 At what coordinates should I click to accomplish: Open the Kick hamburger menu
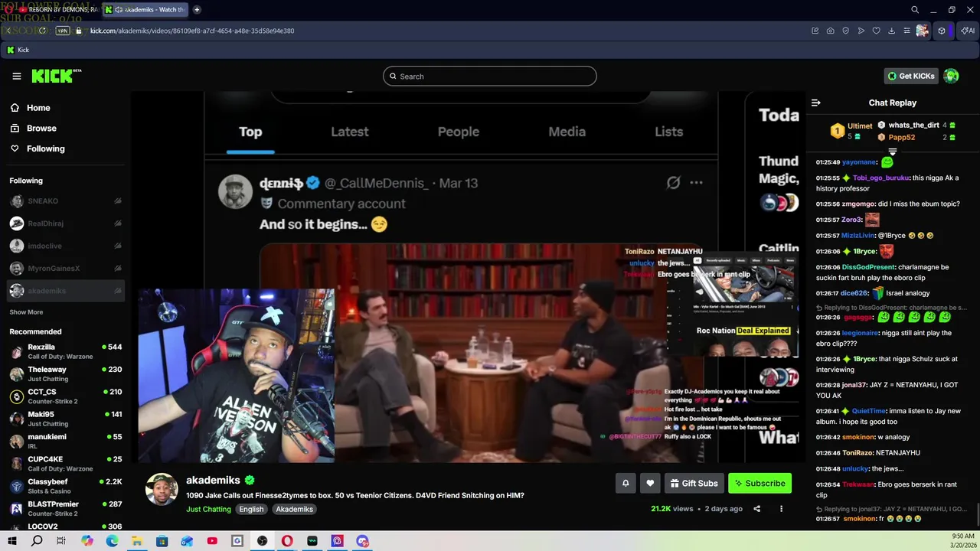(16, 76)
